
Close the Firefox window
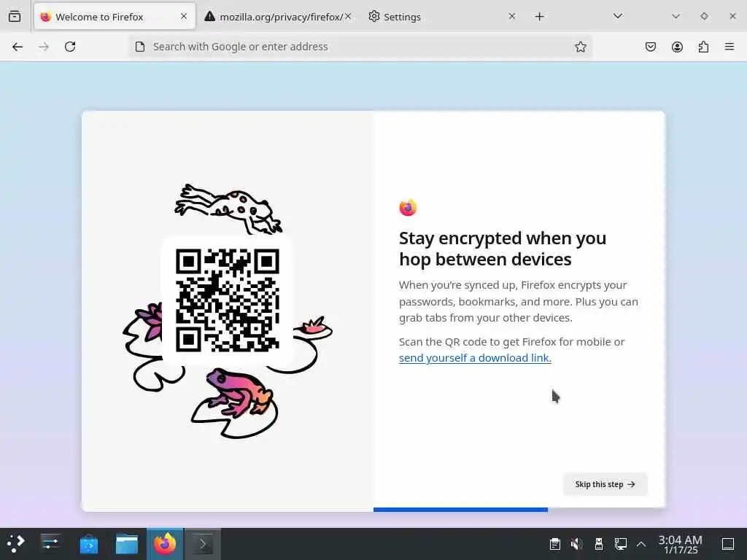coord(732,16)
